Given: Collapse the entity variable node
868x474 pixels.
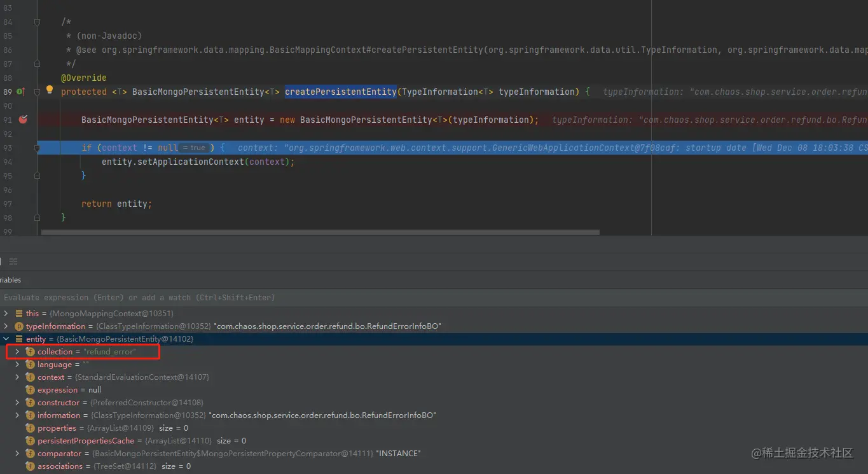Looking at the screenshot, I should point(6,339).
